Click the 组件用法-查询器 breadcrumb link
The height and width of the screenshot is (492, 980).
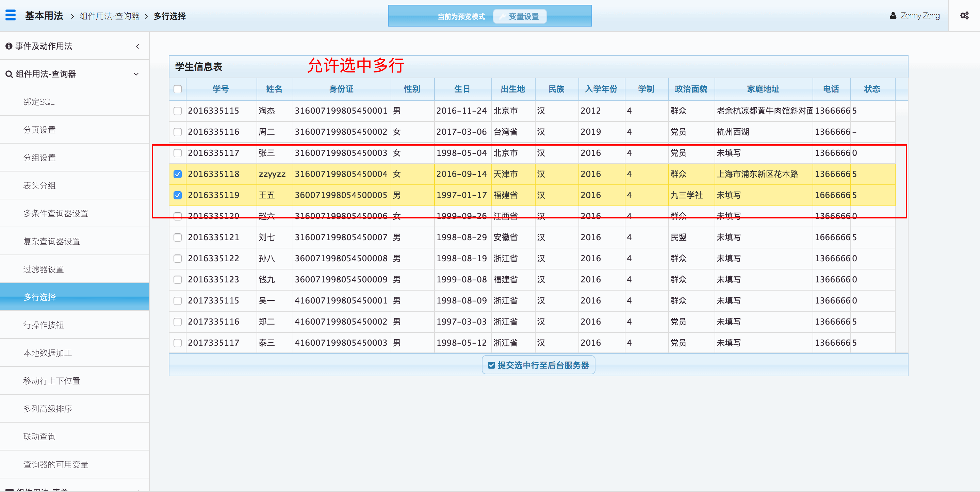click(110, 16)
